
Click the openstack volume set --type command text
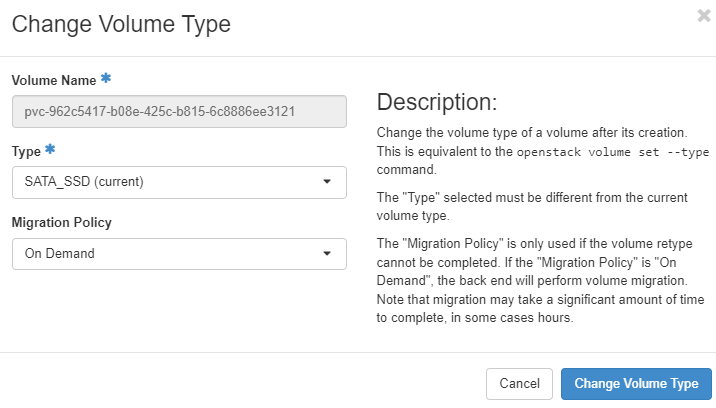coord(612,151)
